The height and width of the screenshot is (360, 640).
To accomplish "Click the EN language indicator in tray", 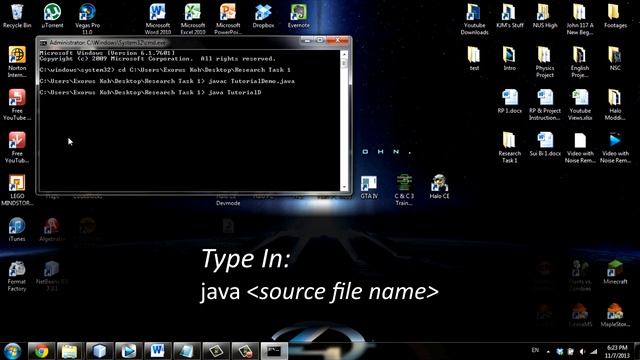I will [535, 350].
